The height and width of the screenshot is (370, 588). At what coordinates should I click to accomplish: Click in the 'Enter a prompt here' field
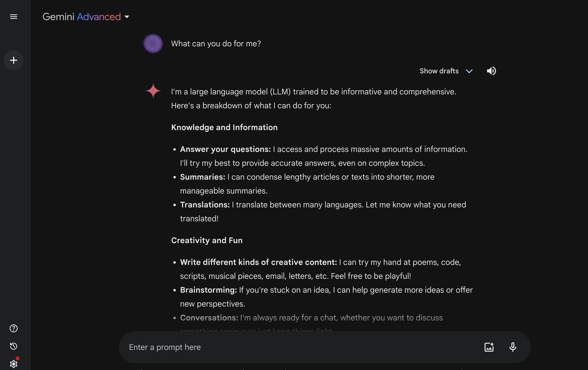click(x=298, y=347)
